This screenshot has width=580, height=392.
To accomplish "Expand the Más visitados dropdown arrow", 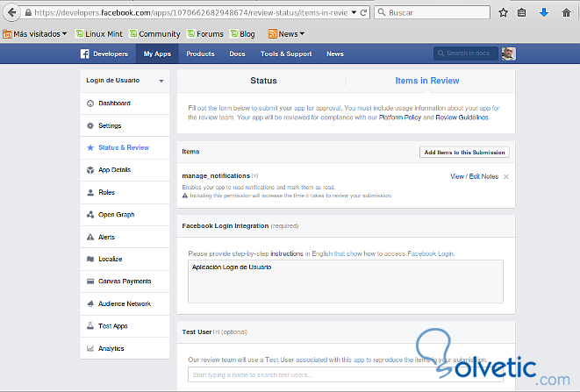I will pos(65,33).
